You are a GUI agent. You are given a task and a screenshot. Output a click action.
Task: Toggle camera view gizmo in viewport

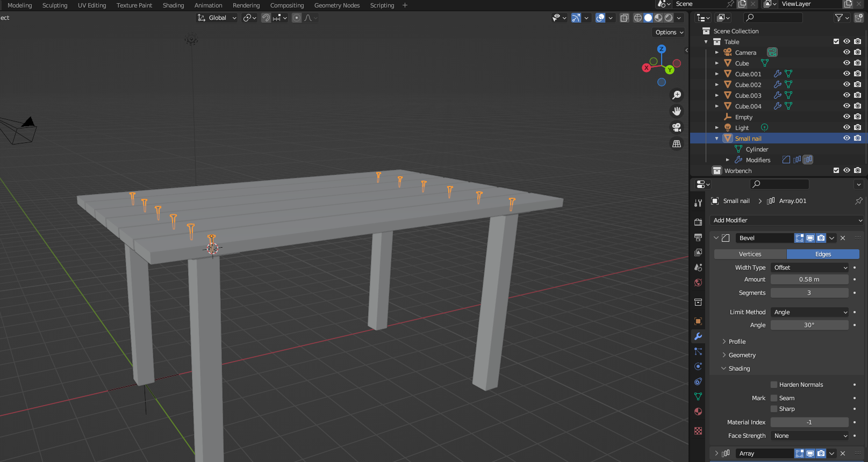click(x=677, y=127)
